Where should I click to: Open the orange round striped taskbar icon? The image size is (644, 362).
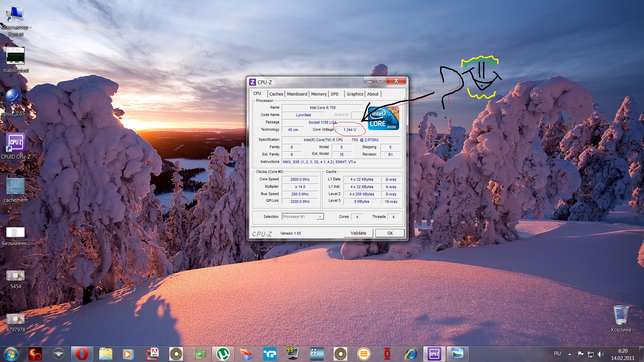point(364,354)
